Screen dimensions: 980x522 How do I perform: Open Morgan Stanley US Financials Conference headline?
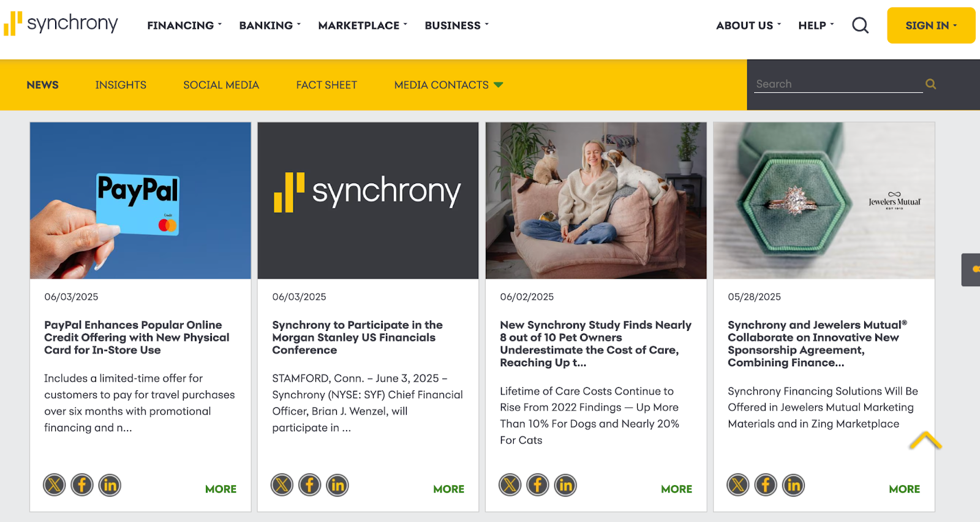coord(357,338)
